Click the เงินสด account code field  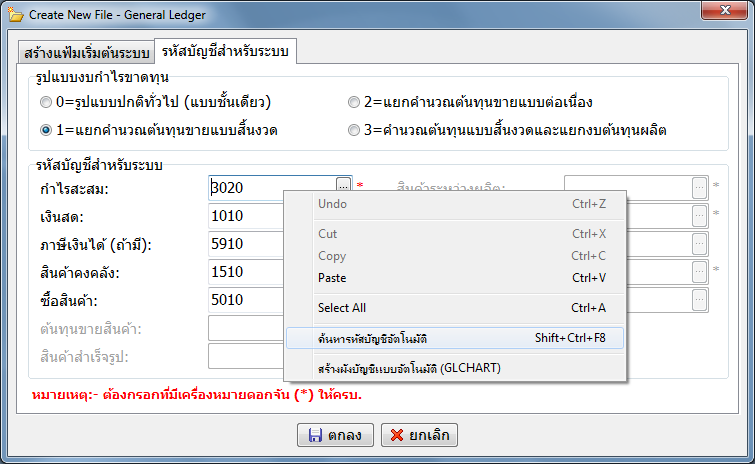(x=246, y=216)
